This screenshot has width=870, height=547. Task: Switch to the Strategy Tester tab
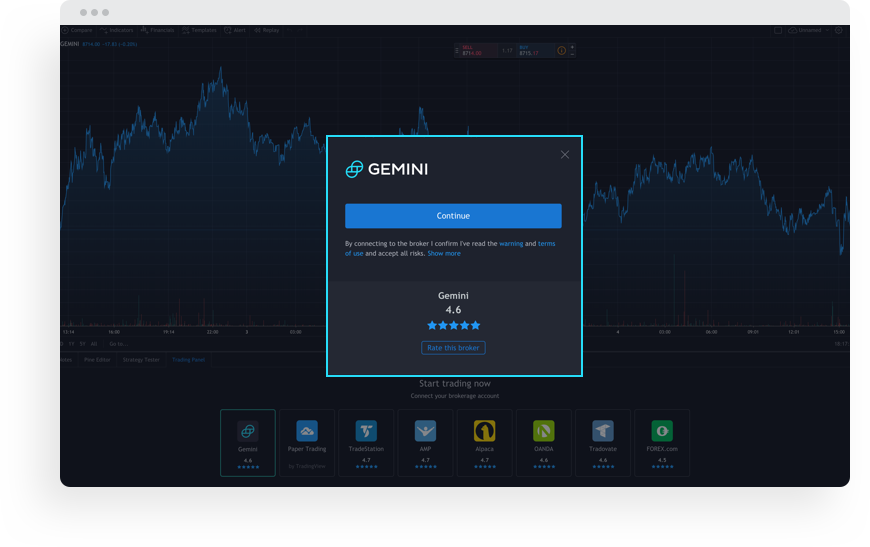tap(141, 359)
